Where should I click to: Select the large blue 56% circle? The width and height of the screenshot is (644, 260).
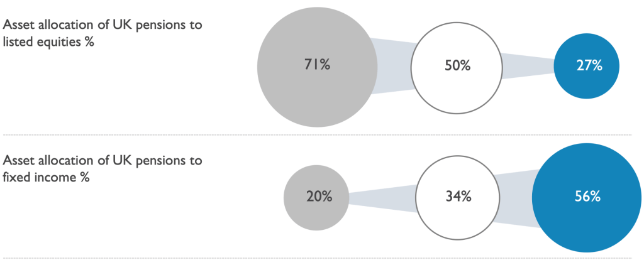(x=587, y=198)
